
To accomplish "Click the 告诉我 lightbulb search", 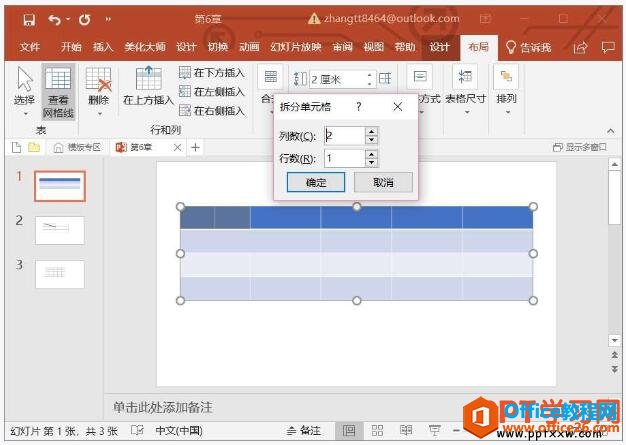I will point(528,47).
